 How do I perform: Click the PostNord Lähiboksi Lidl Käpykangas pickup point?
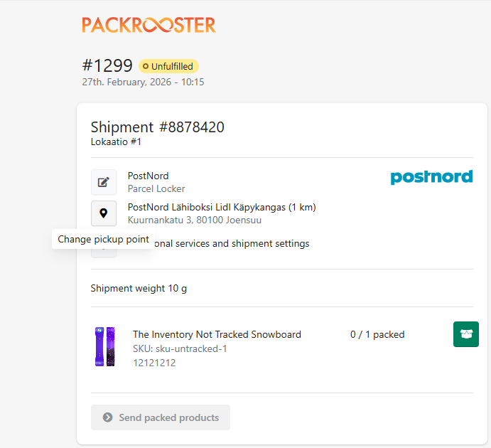pyautogui.click(x=222, y=208)
